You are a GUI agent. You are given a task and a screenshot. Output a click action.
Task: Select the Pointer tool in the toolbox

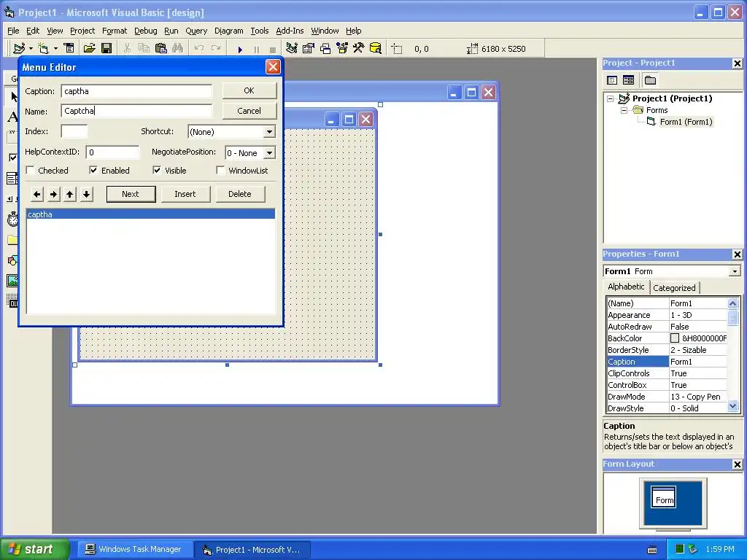[12, 96]
